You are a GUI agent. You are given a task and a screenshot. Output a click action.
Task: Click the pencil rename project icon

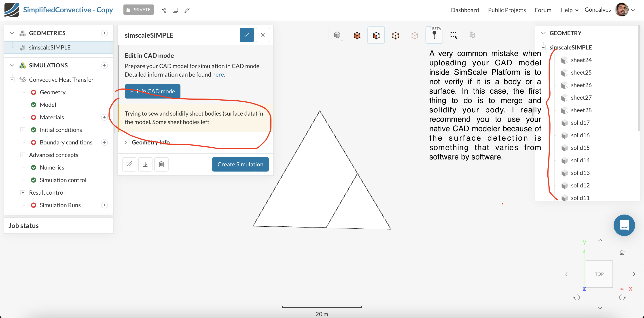point(187,10)
